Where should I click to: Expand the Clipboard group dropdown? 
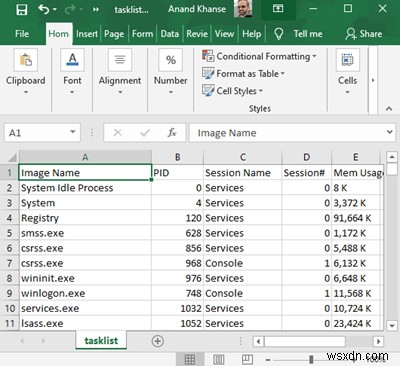pos(26,92)
